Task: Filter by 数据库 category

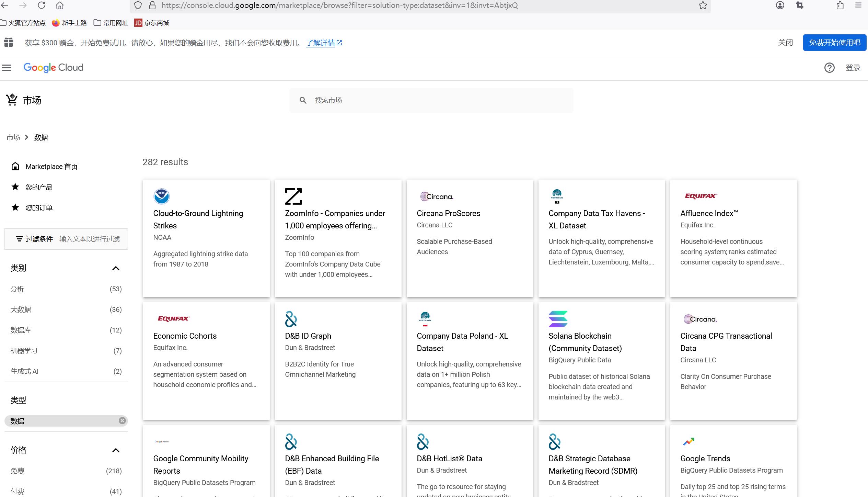Action: pyautogui.click(x=66, y=330)
